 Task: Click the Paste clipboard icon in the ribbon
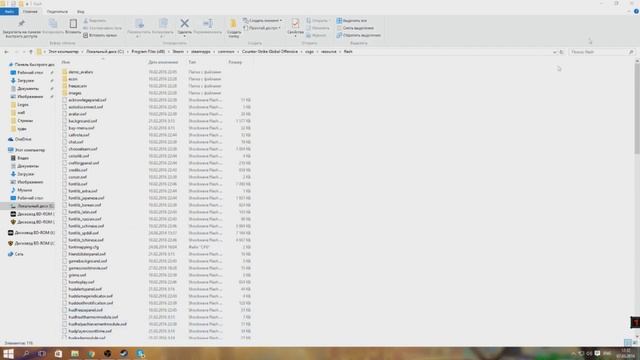click(73, 24)
